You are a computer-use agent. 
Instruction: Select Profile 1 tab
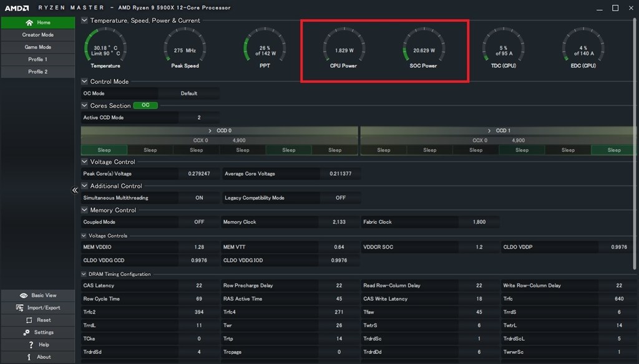click(38, 59)
